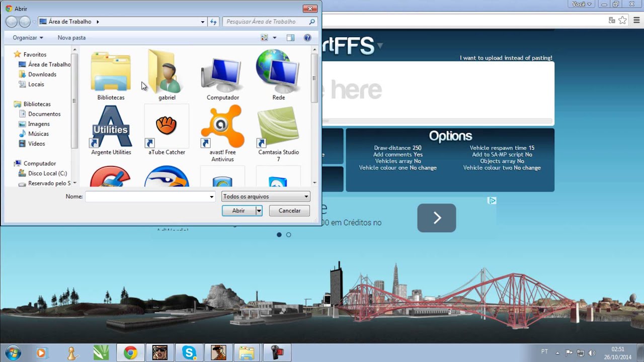Open the view options dropdown arrow
The image size is (644, 362).
(x=274, y=38)
